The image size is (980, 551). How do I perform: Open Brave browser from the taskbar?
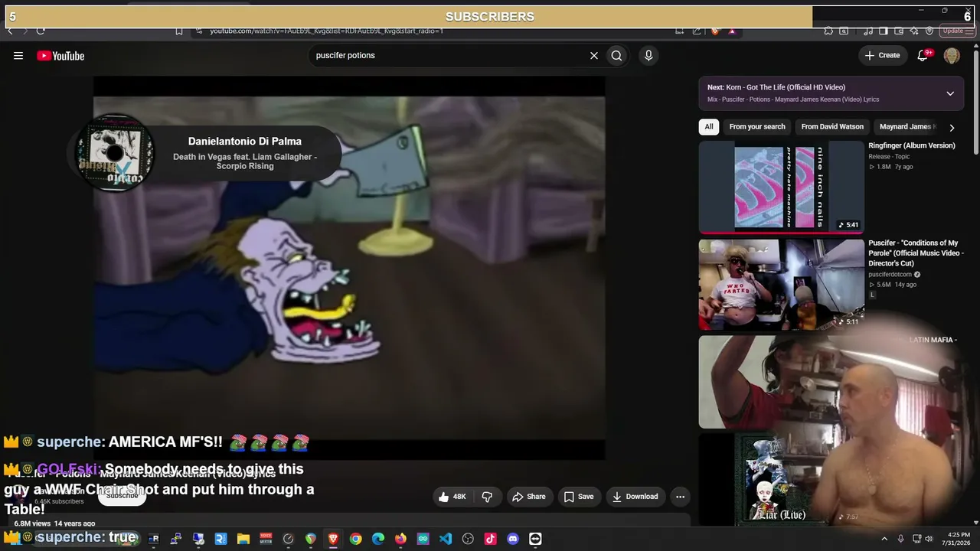coord(333,539)
